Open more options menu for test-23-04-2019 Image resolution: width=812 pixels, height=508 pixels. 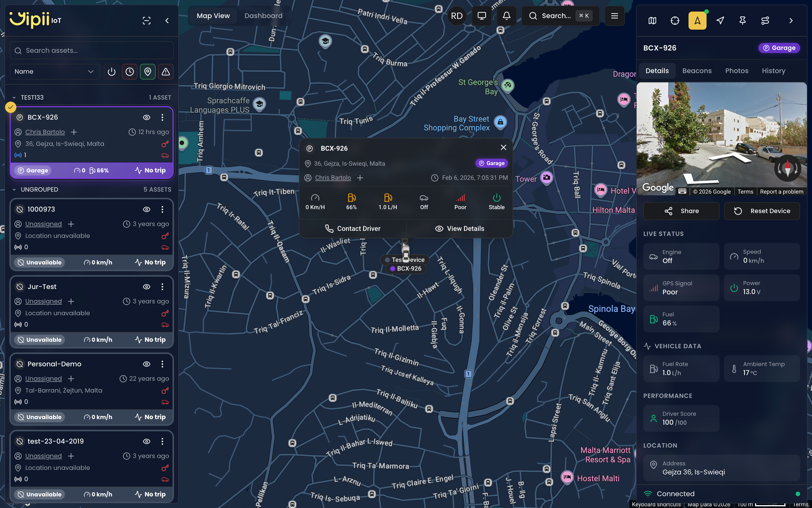(162, 441)
